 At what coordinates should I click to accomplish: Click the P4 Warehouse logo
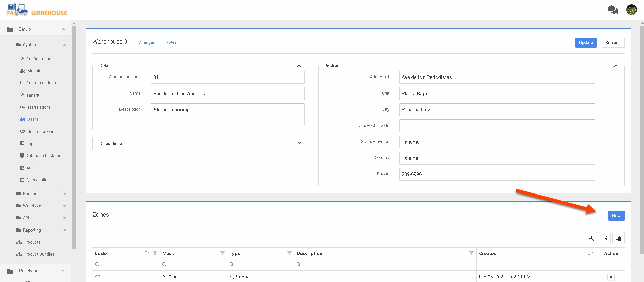tap(36, 10)
